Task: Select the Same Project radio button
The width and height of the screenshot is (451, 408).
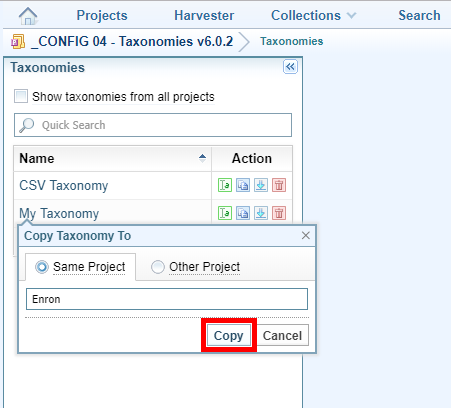Action: point(42,267)
